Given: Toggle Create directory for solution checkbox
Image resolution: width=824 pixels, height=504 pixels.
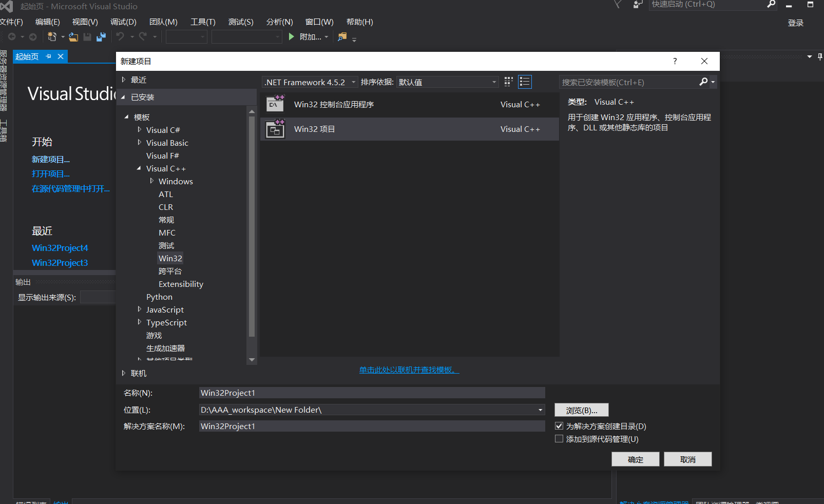Looking at the screenshot, I should tap(559, 425).
